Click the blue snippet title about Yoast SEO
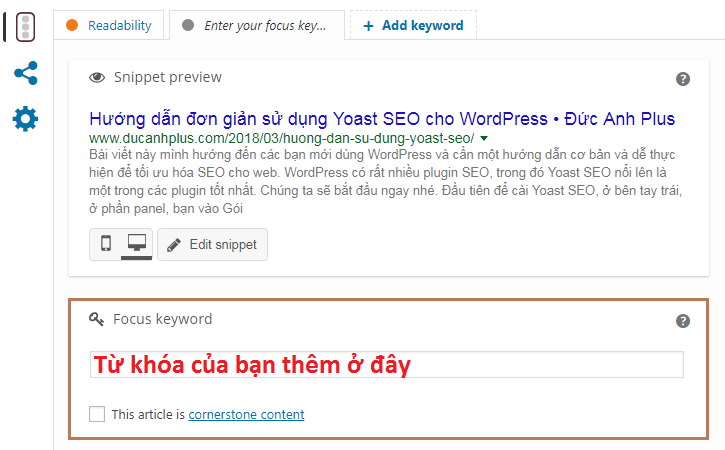 (381, 118)
